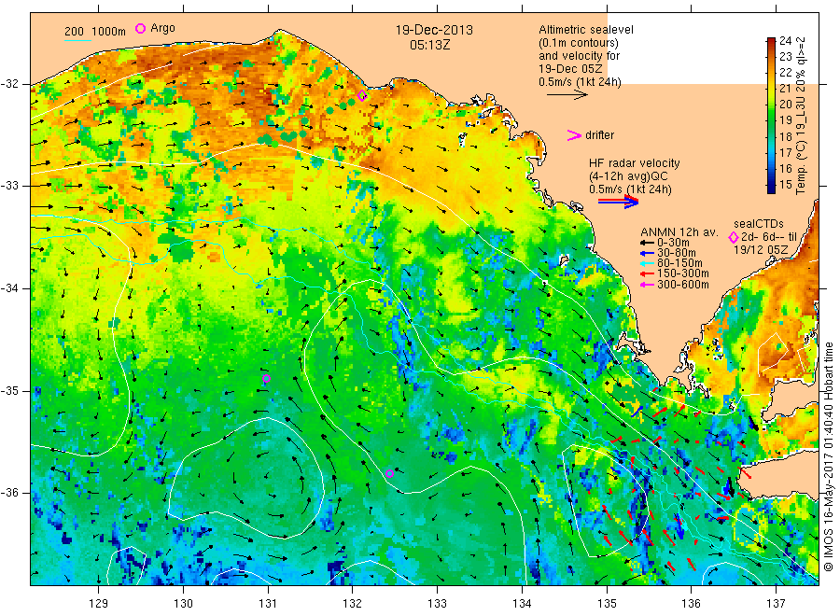840x616 pixels.
Task: Click the 05:13Z time label
Action: [430, 45]
